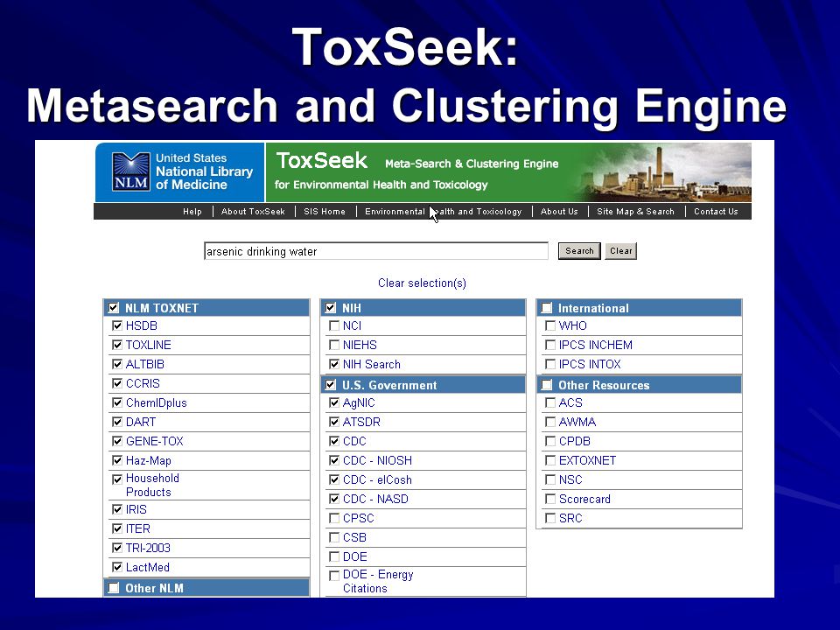Open the TOXLINE database link

149,345
